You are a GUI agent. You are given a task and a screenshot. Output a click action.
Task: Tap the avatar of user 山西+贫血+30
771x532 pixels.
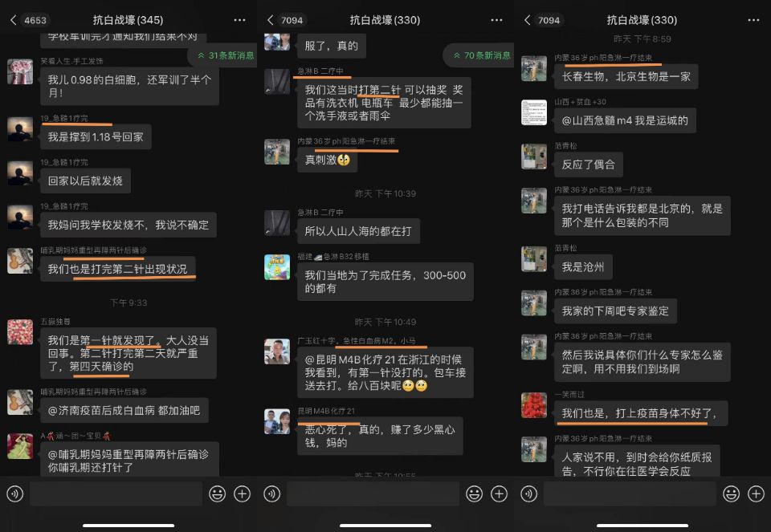(x=534, y=112)
